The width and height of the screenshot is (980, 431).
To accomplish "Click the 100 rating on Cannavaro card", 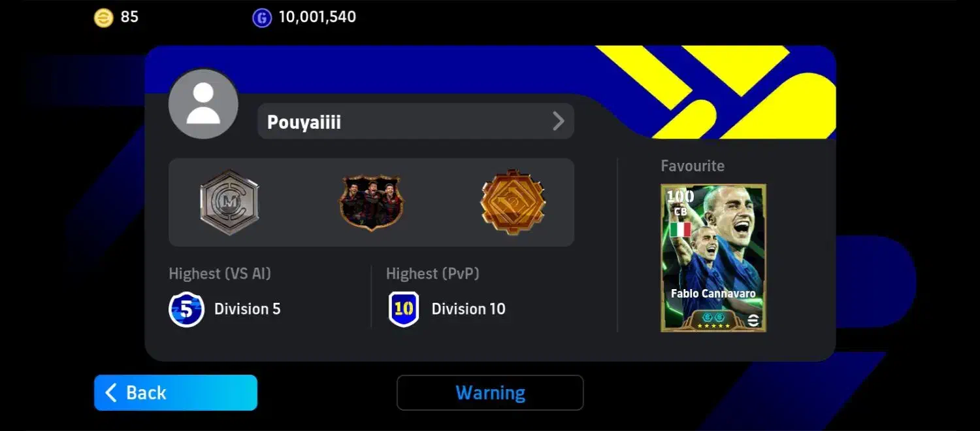I will (680, 196).
